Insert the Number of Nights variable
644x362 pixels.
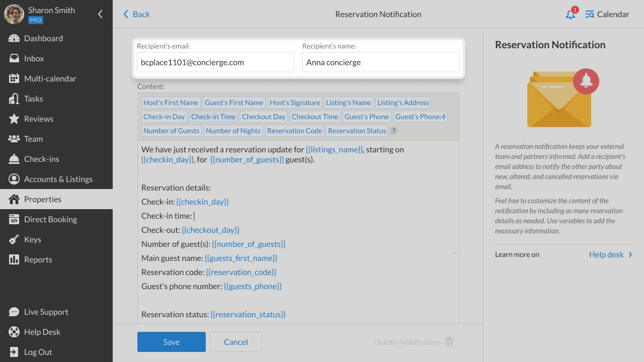(x=233, y=131)
